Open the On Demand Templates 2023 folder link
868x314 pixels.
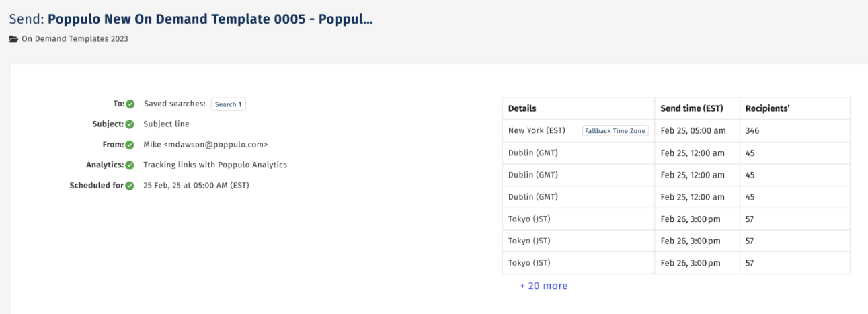pos(75,39)
